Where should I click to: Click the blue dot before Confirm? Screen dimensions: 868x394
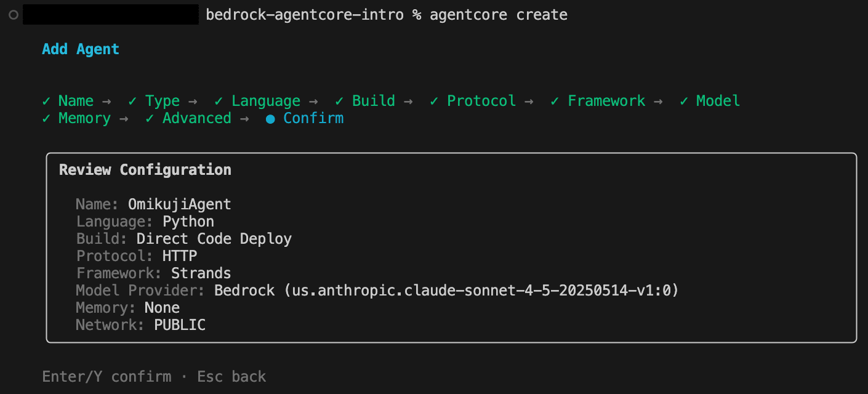pos(270,119)
